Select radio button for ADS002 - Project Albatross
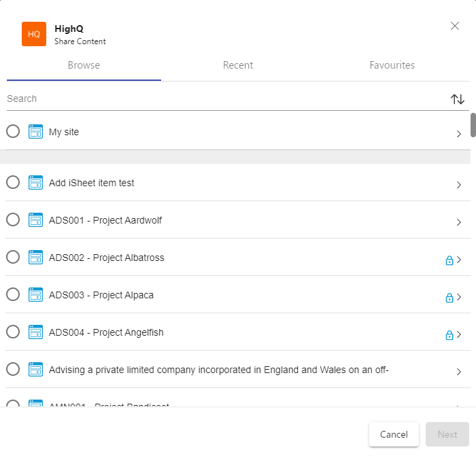Viewport: 476px width, 456px height. (13, 257)
